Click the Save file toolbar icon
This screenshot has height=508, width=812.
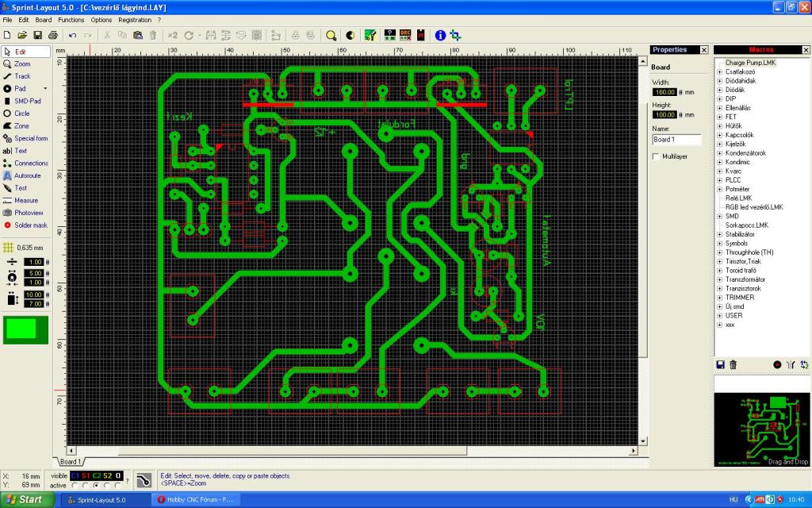[x=36, y=35]
